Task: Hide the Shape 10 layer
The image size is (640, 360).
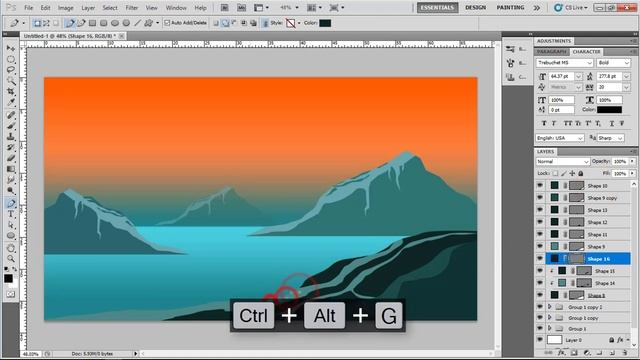Action: point(540,185)
